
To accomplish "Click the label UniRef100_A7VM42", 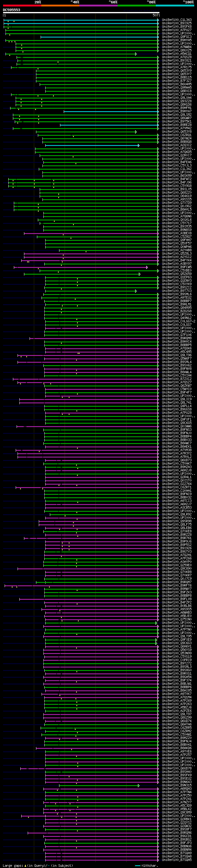I will (x=177, y=128).
